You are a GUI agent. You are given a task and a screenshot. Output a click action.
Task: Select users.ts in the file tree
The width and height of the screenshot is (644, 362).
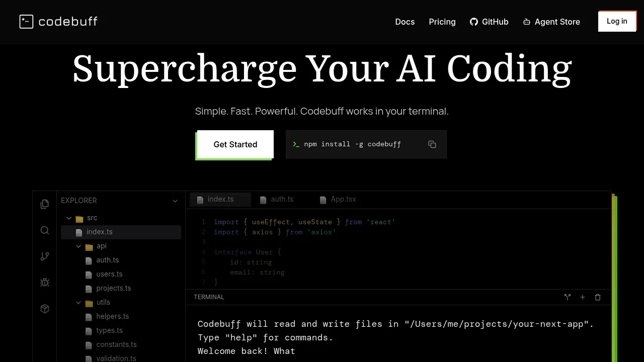tap(109, 274)
